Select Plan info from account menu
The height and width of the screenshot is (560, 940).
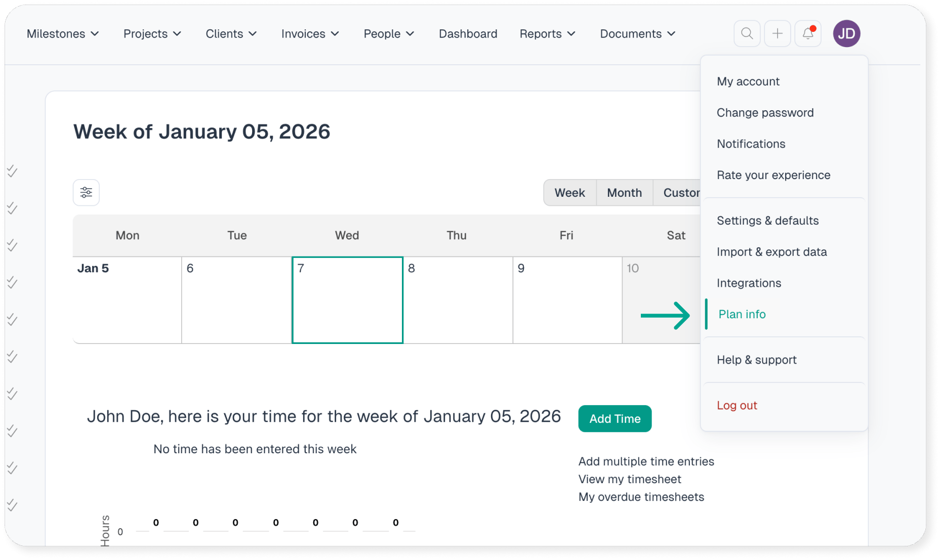pyautogui.click(x=742, y=314)
